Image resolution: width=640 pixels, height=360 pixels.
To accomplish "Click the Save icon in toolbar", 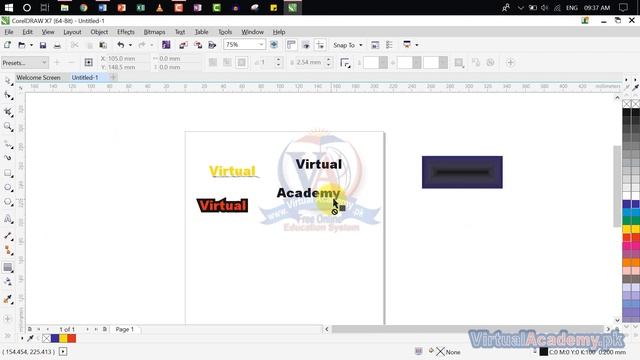I will coord(43,45).
